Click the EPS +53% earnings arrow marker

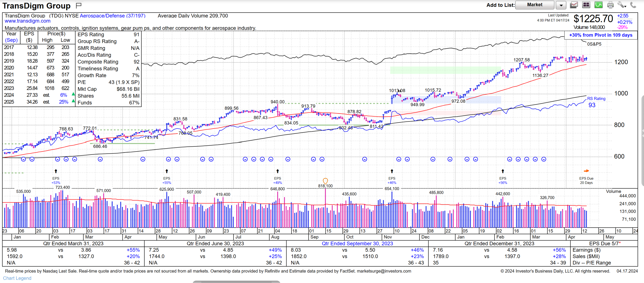[56, 171]
